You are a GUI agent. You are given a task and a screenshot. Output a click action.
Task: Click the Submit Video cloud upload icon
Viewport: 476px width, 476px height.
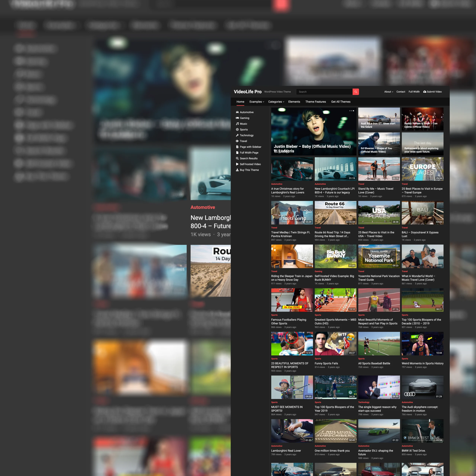pos(425,92)
